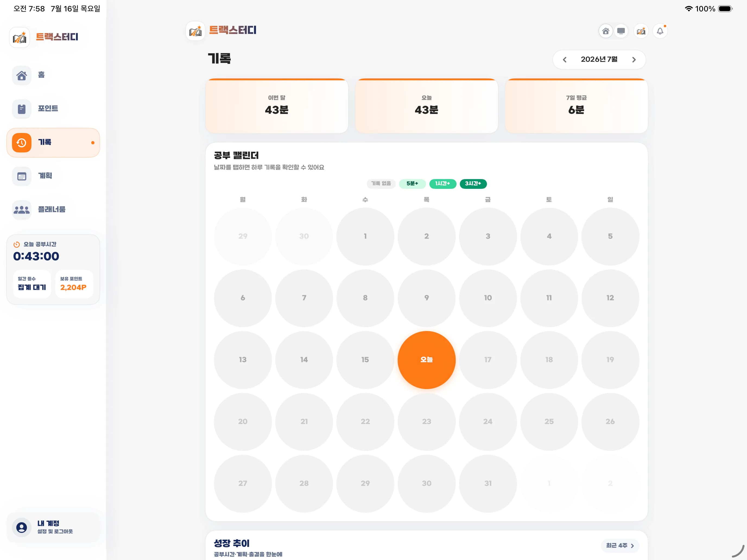Click the 보유 포인트 2,204P tile

pyautogui.click(x=74, y=284)
